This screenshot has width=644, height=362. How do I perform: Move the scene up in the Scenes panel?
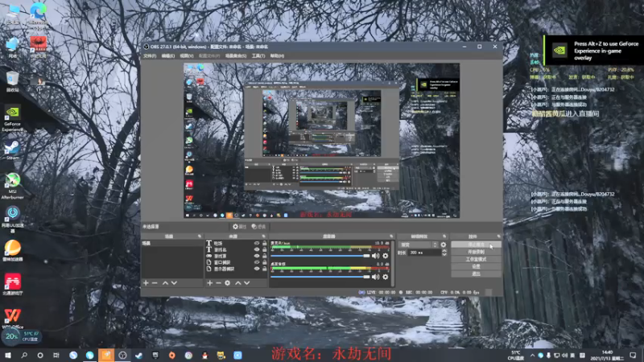165,283
